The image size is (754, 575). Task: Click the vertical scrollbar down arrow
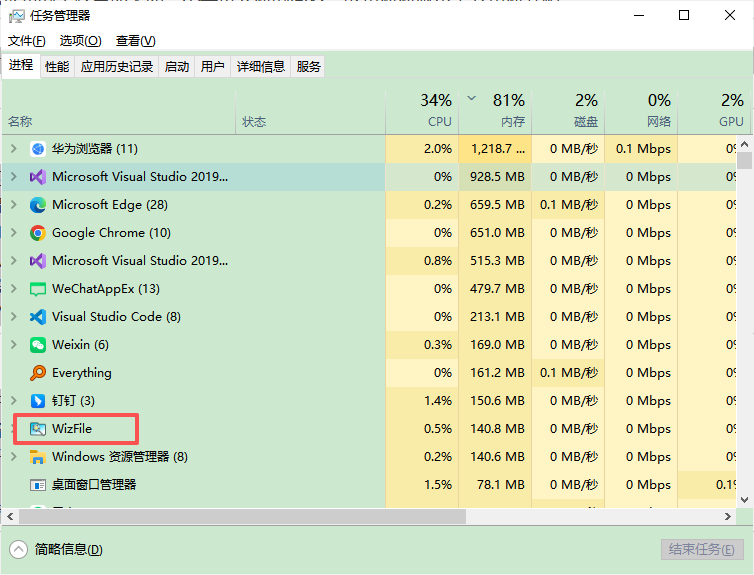tap(744, 500)
